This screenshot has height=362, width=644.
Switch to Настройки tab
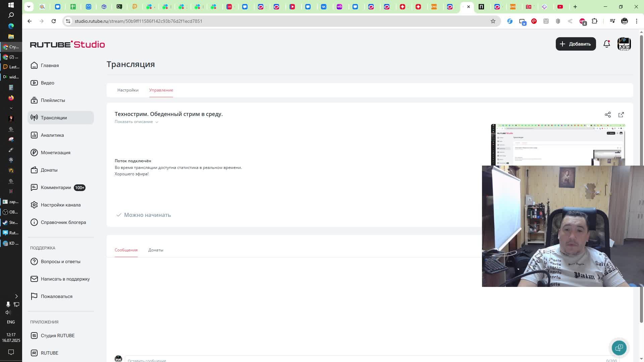pos(128,90)
